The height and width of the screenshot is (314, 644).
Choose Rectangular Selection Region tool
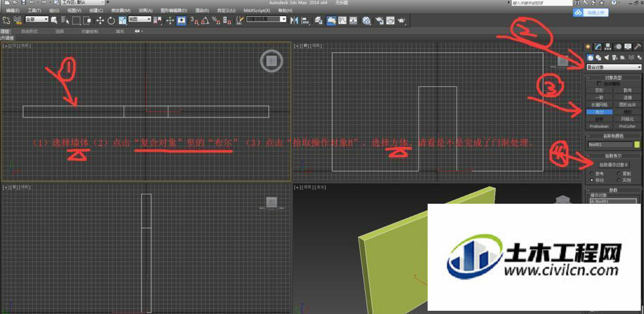click(x=76, y=20)
